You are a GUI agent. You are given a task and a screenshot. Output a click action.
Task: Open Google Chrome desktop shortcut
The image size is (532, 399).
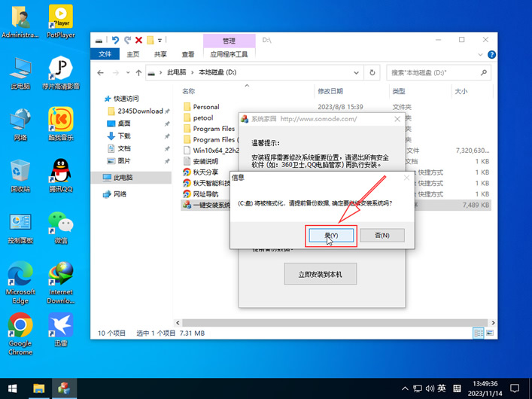tap(20, 334)
